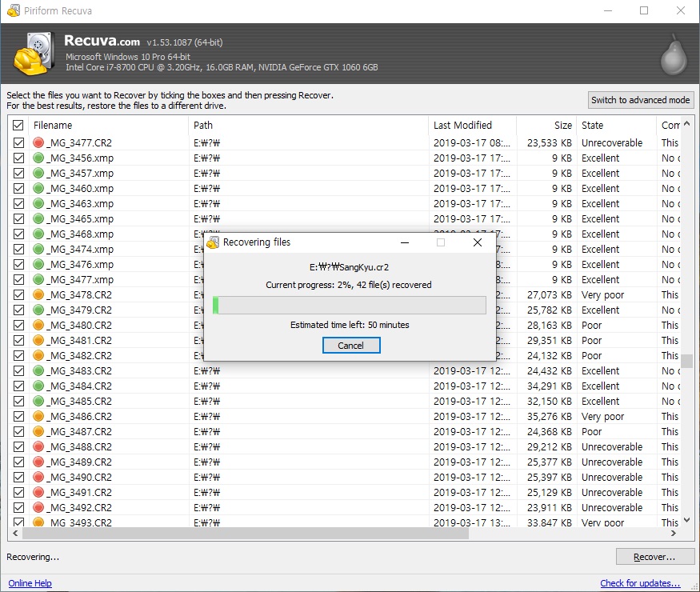This screenshot has height=592, width=700.
Task: Click Switch to advanced mode button
Action: tap(641, 100)
